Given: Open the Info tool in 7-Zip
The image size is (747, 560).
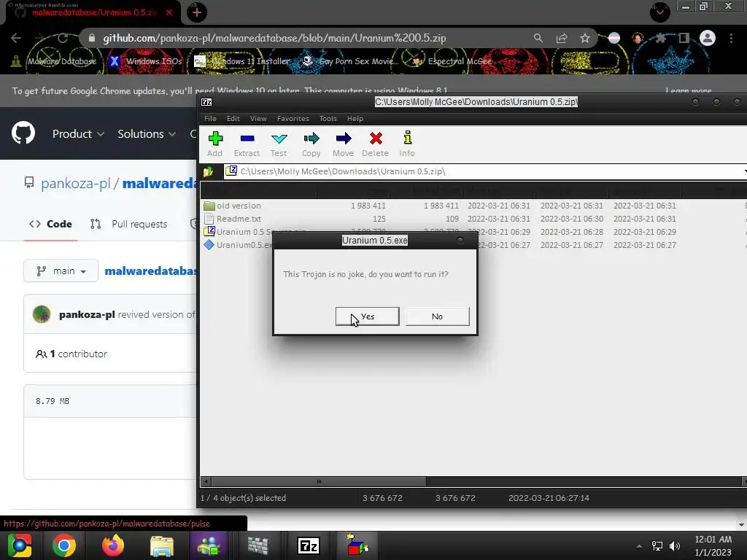Looking at the screenshot, I should (x=407, y=144).
